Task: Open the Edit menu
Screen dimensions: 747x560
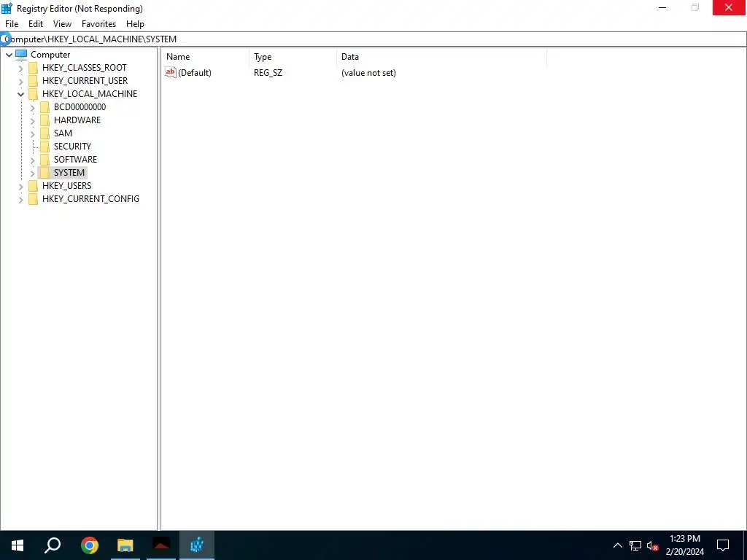Action: pos(36,24)
